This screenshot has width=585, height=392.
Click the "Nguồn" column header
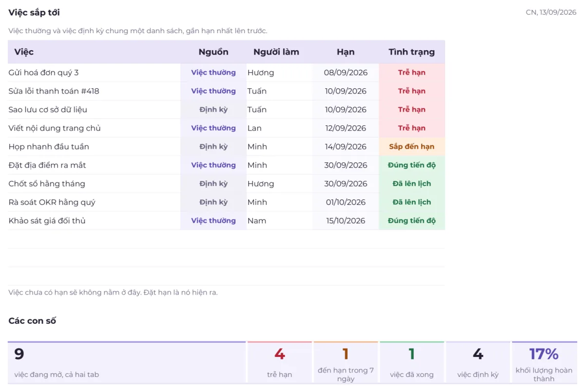click(214, 52)
